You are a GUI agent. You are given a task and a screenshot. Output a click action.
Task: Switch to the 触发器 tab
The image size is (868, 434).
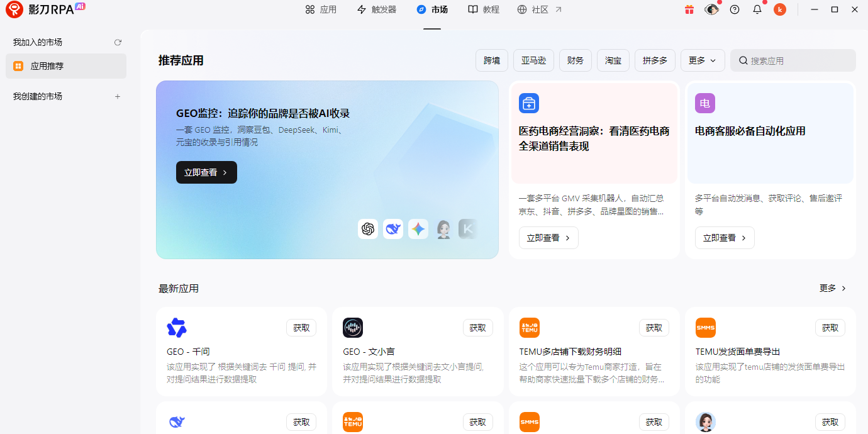[377, 9]
